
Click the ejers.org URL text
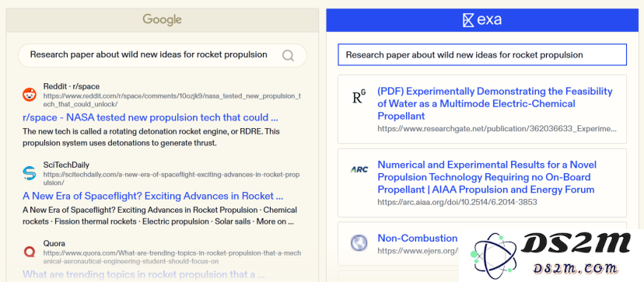pyautogui.click(x=418, y=250)
